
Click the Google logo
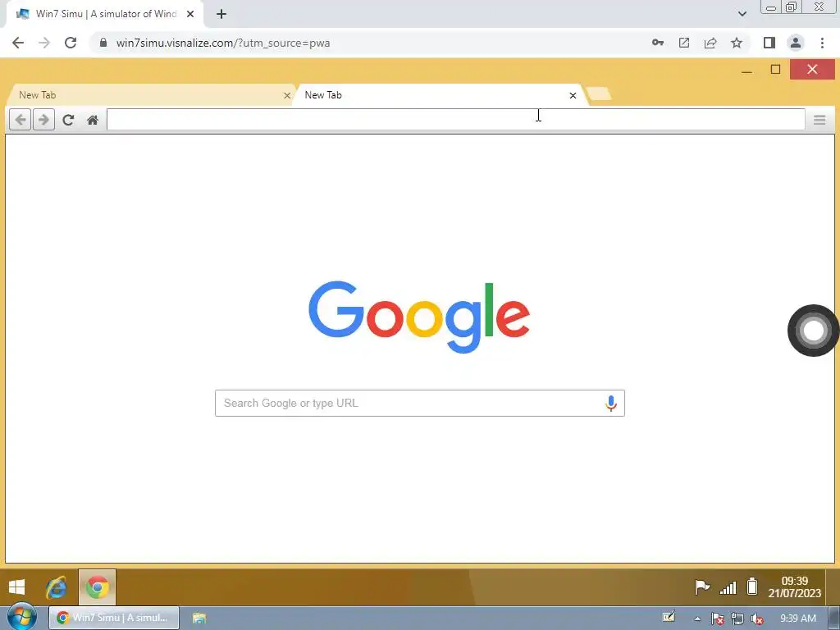click(x=419, y=317)
